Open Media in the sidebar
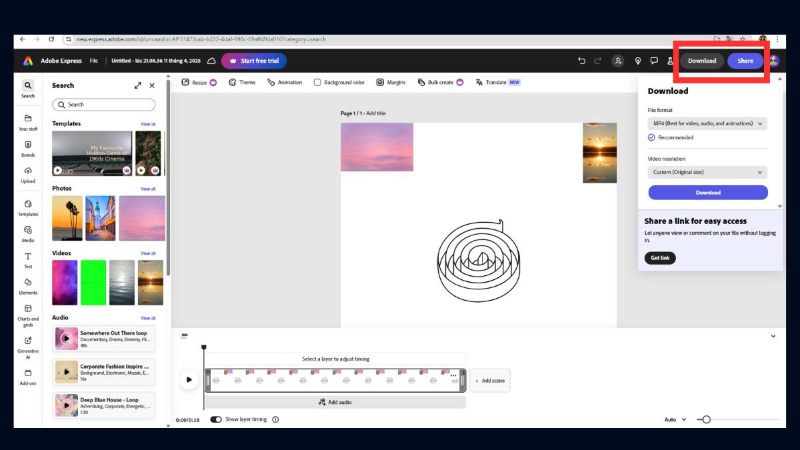800x450 pixels. coord(28,234)
